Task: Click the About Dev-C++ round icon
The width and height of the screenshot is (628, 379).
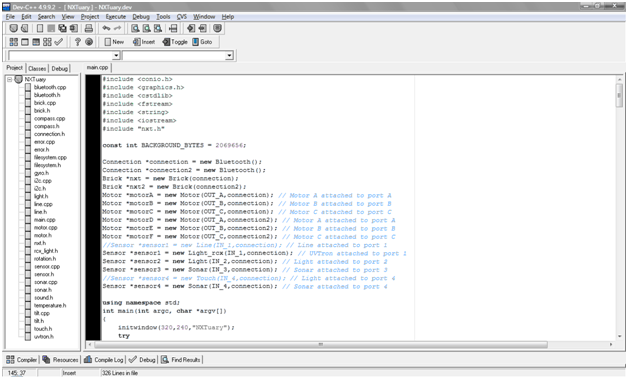Action: click(89, 42)
